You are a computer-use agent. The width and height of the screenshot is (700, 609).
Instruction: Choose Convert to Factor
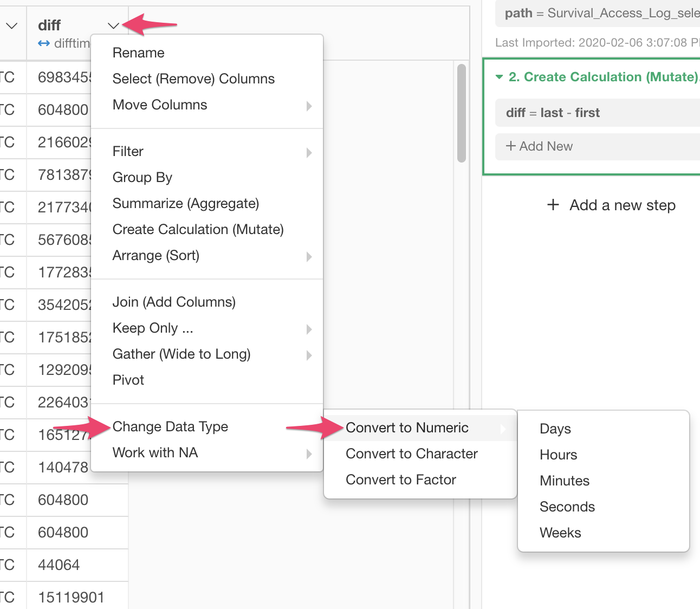(x=400, y=480)
